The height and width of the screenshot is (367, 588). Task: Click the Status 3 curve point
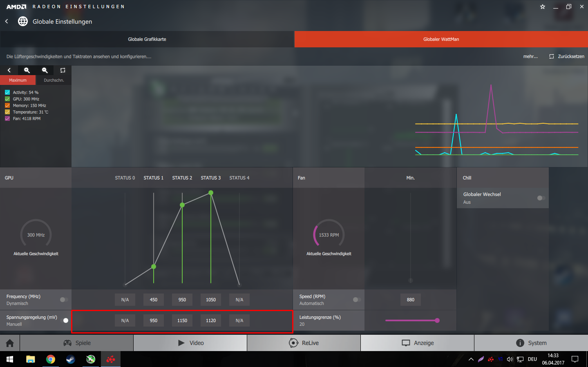point(211,193)
